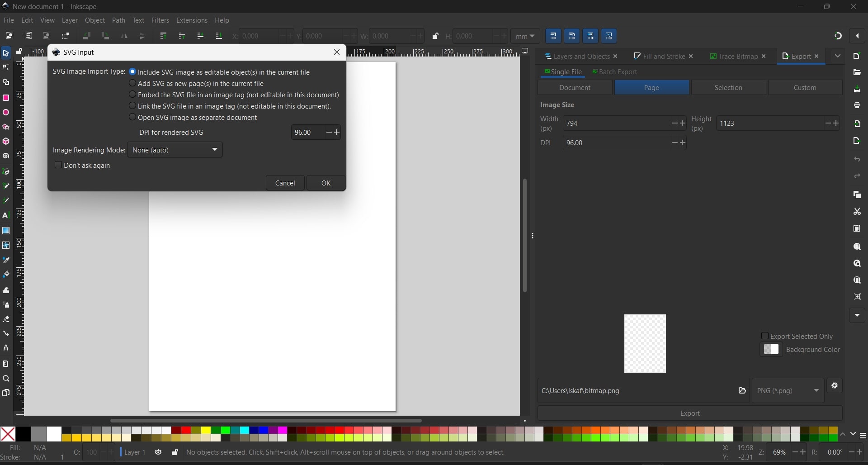Screen dimensions: 868x465
Task: Select the Pen Bezier tool
Action: (x=6, y=171)
